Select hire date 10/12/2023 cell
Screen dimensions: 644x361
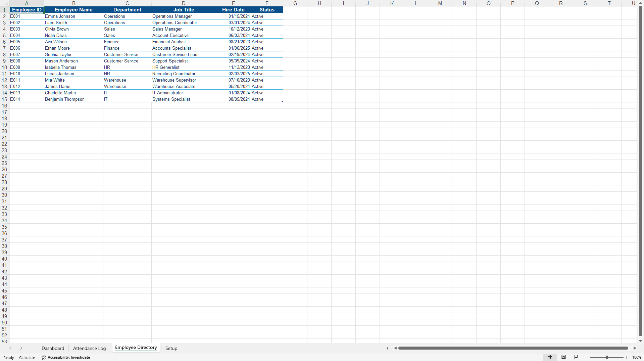[233, 29]
